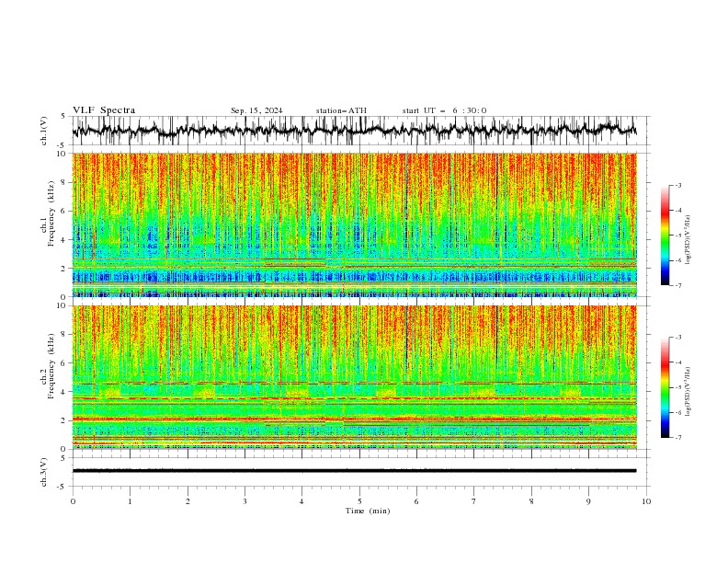The height and width of the screenshot is (563, 728).
Task: Click the ch.2 "Frequency (kHz)" axis label
Action: click(x=51, y=366)
